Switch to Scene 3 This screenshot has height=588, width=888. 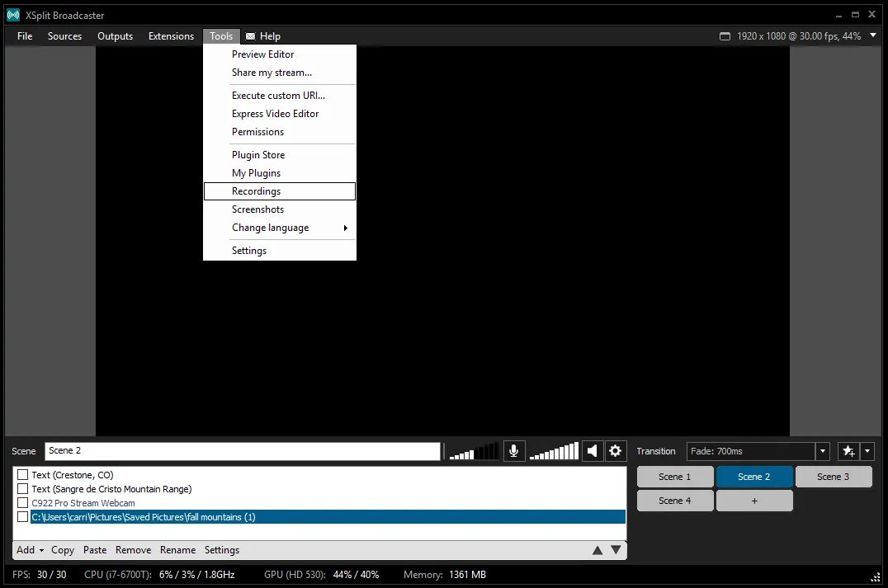(x=834, y=477)
